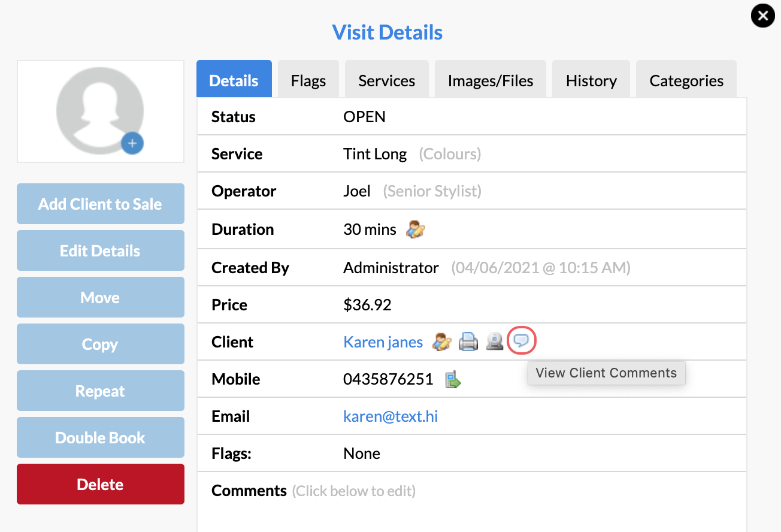The width and height of the screenshot is (781, 532).
Task: Click Repeat to repeat this visit
Action: [x=100, y=391]
